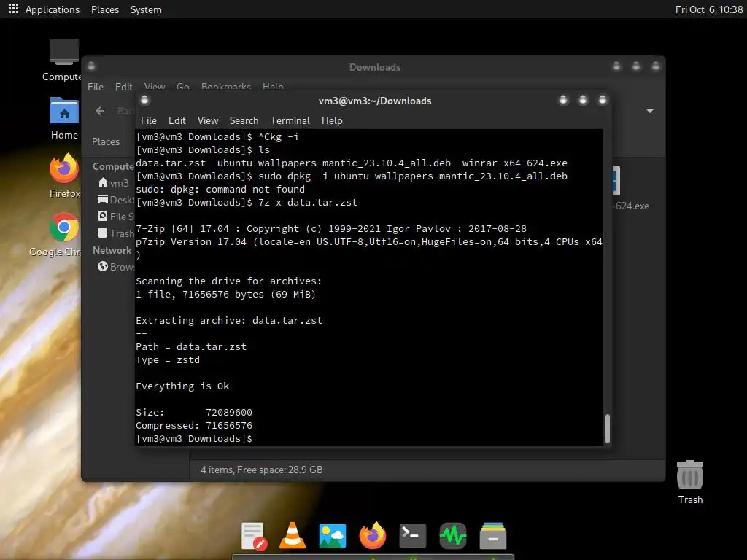
Task: Click the status bar '4 items, Free space' text
Action: point(262,470)
